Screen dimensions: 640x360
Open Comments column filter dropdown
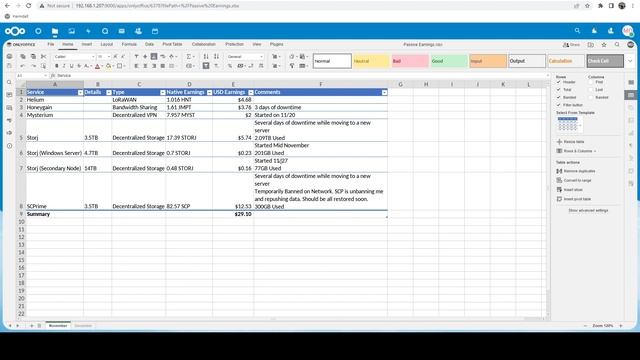384,93
